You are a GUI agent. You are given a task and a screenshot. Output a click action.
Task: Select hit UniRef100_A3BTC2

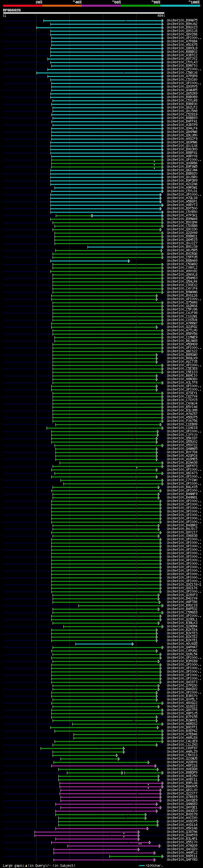(182, 55)
